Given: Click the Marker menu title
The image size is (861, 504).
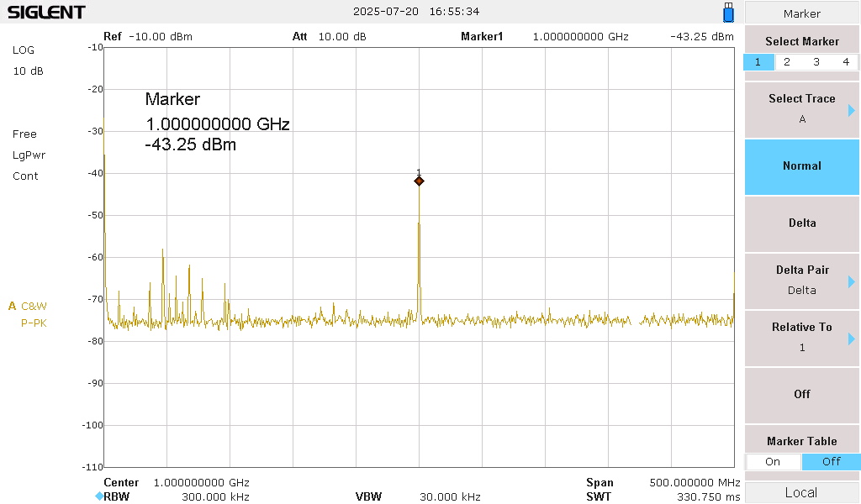Looking at the screenshot, I should [x=802, y=13].
